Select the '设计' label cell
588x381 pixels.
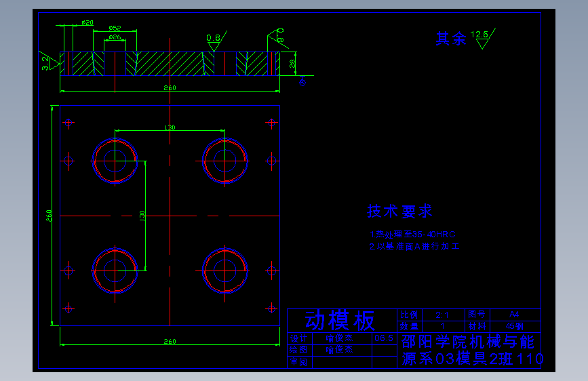pos(299,338)
